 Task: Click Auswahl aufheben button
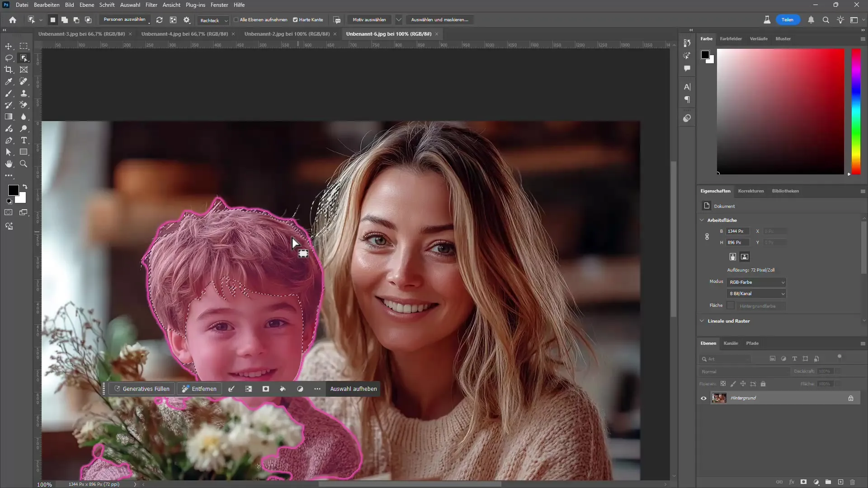click(x=354, y=389)
